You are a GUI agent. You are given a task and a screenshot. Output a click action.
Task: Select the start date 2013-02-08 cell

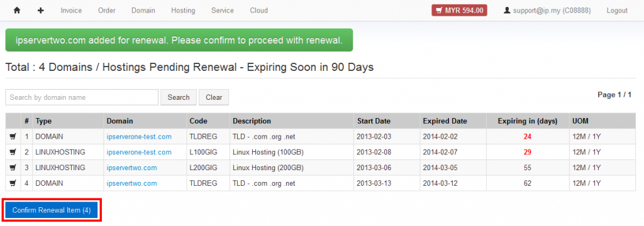coord(387,152)
